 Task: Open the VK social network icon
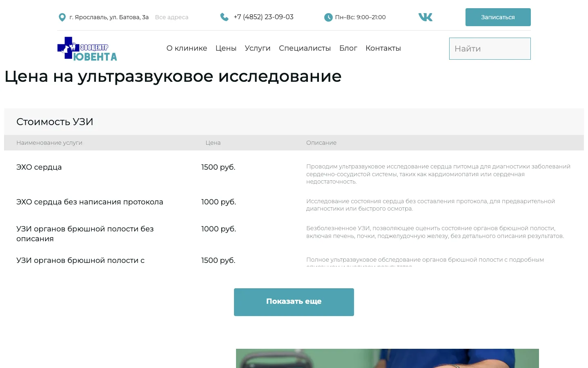[x=425, y=17]
